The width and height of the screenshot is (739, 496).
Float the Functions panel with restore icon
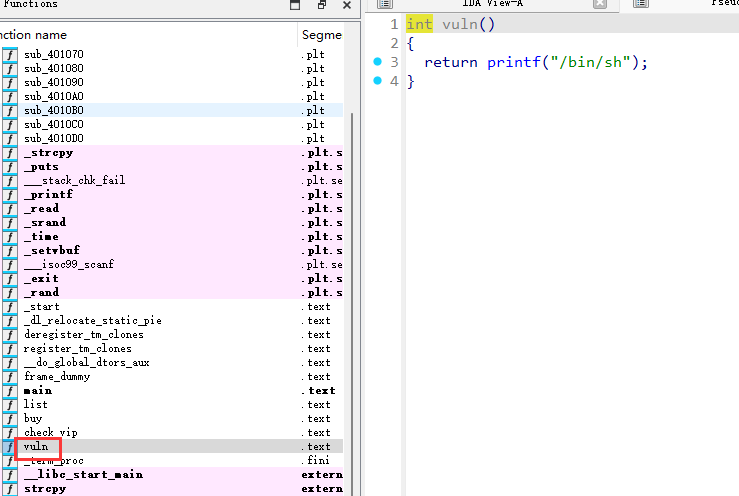(x=322, y=5)
